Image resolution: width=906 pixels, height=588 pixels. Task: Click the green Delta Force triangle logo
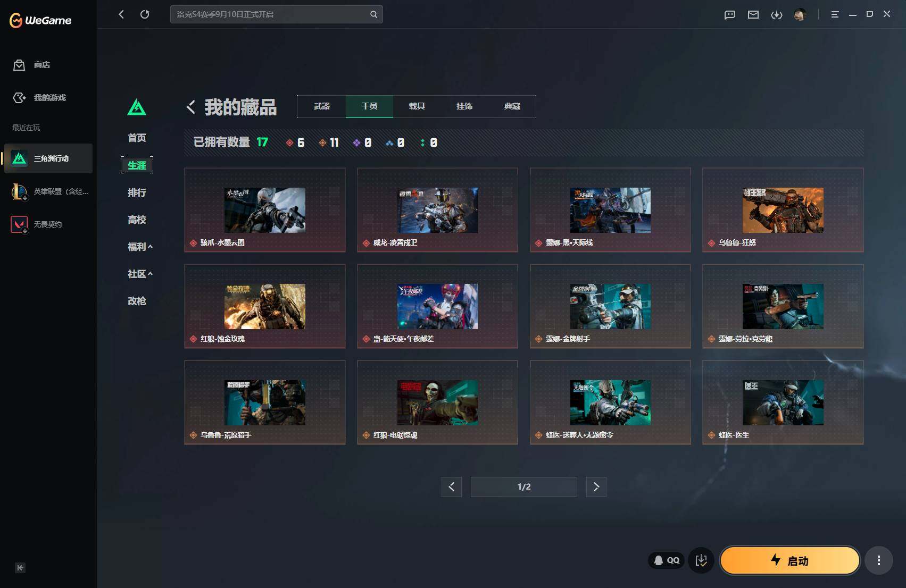tap(137, 107)
